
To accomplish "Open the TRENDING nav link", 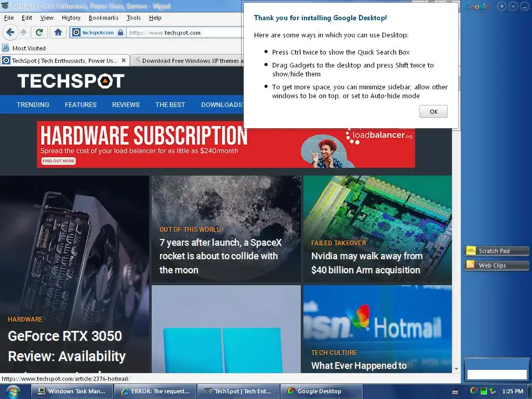I will coord(33,104).
